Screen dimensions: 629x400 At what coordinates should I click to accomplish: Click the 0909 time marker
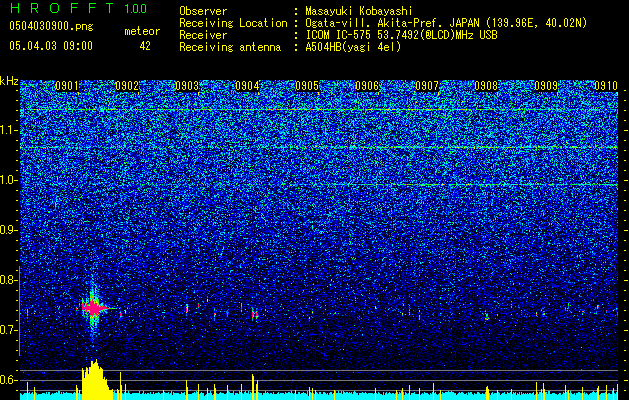[546, 86]
